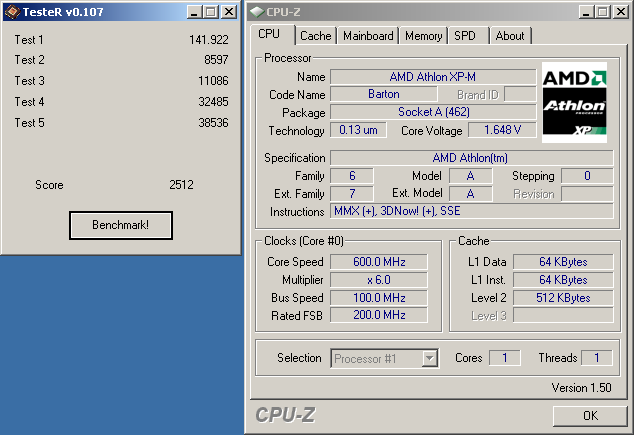Select the Memory tab
This screenshot has width=634, height=435.
coord(423,36)
